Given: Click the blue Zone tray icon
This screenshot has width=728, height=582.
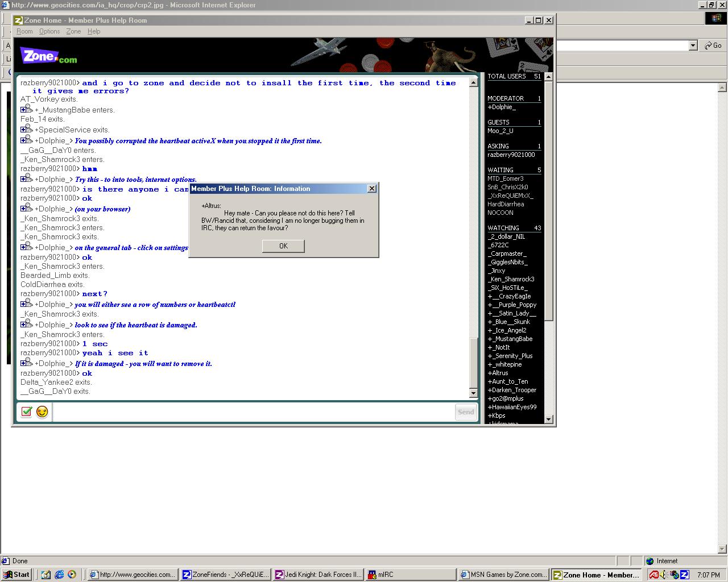Looking at the screenshot, I should [x=684, y=575].
